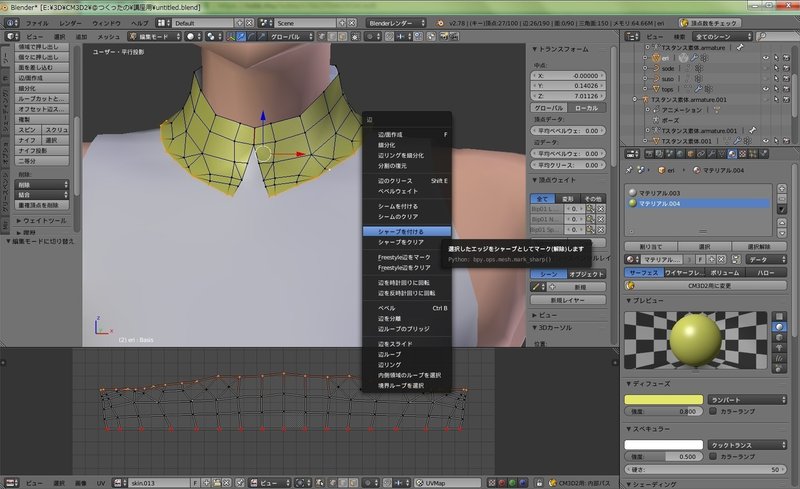Screen dimensions: 800x489
Task: Open the viewport shading selector
Action: click(193, 37)
